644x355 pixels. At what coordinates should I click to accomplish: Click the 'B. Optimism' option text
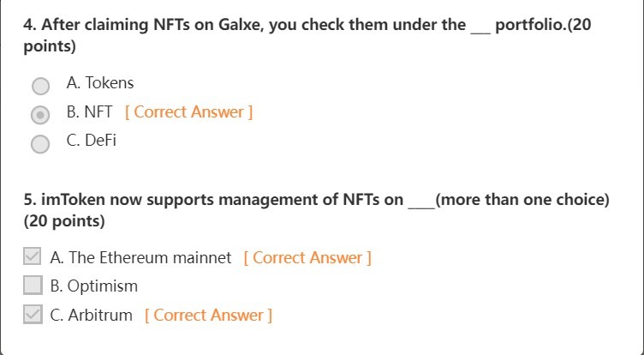click(94, 286)
